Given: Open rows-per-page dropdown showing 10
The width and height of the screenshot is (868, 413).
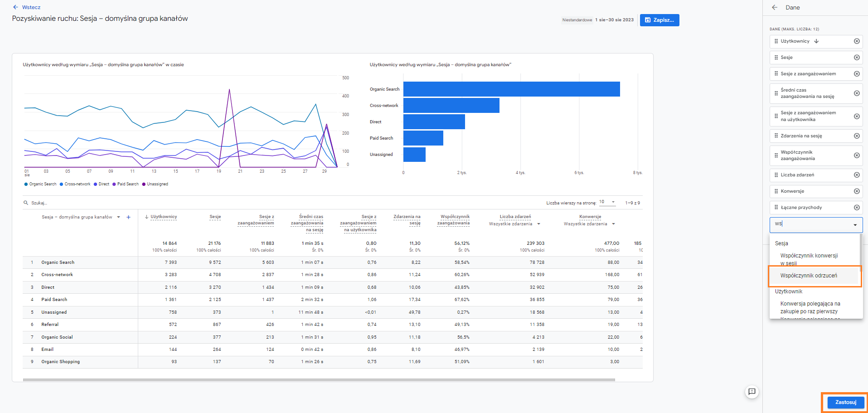Looking at the screenshot, I should 607,202.
